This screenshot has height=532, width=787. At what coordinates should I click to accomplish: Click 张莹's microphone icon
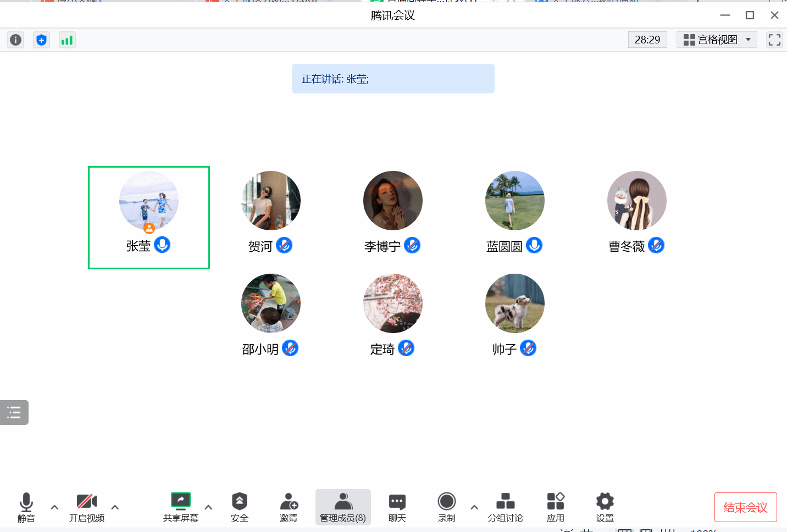tap(162, 245)
